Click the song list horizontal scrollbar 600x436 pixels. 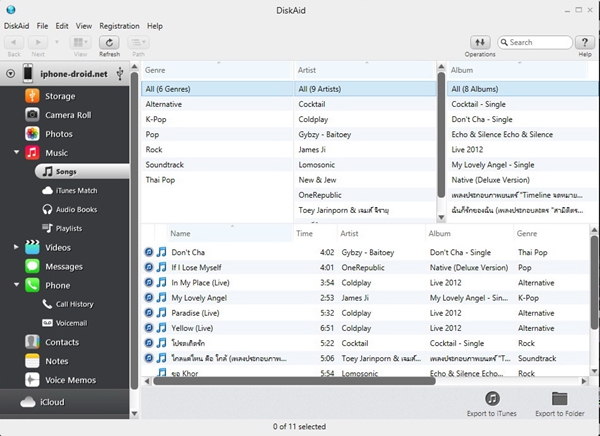point(294,381)
